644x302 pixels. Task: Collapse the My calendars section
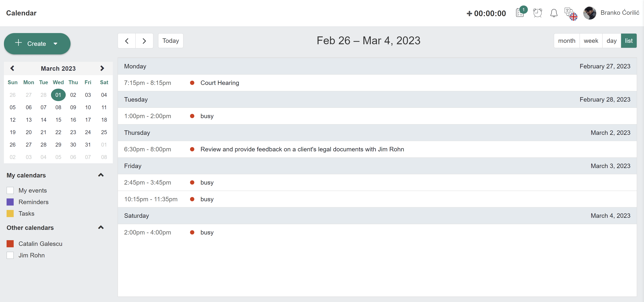[x=101, y=175]
